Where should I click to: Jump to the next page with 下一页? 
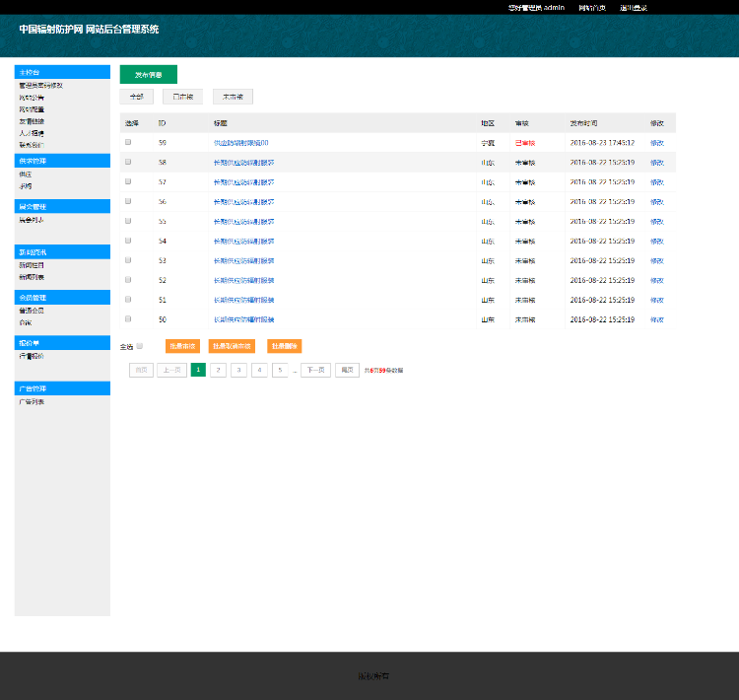pyautogui.click(x=315, y=370)
